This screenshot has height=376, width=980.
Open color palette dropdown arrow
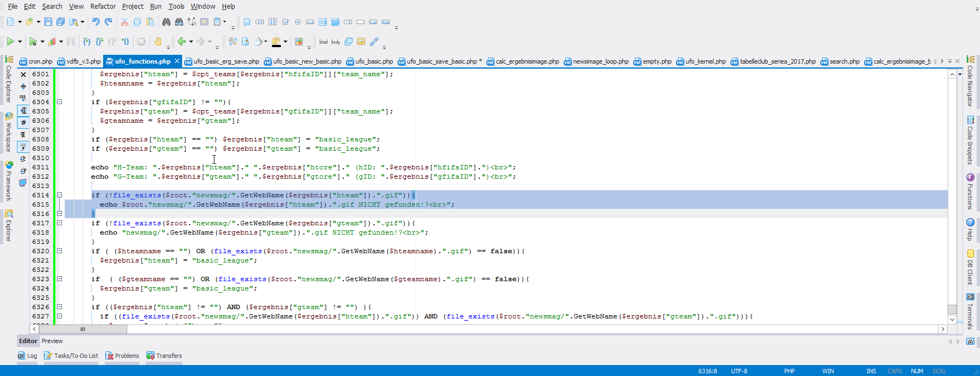point(285,42)
